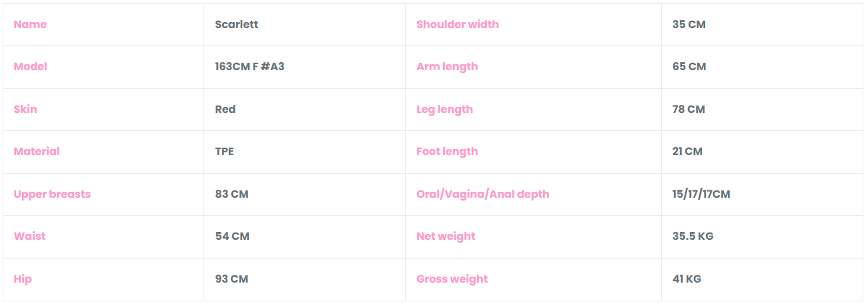Click the 54 CM waist value
The width and height of the screenshot is (868, 306).
[232, 237]
